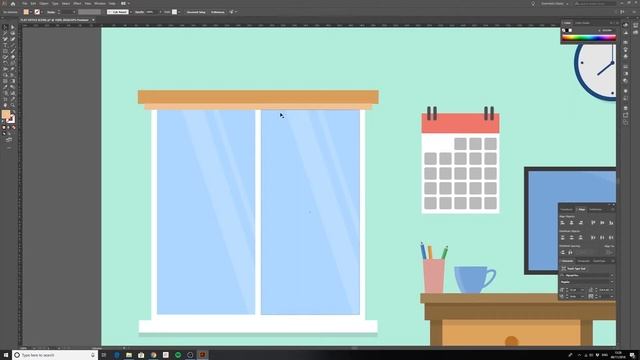Select the Eyedropper tool
Screen dimensions: 640x360
5,87
